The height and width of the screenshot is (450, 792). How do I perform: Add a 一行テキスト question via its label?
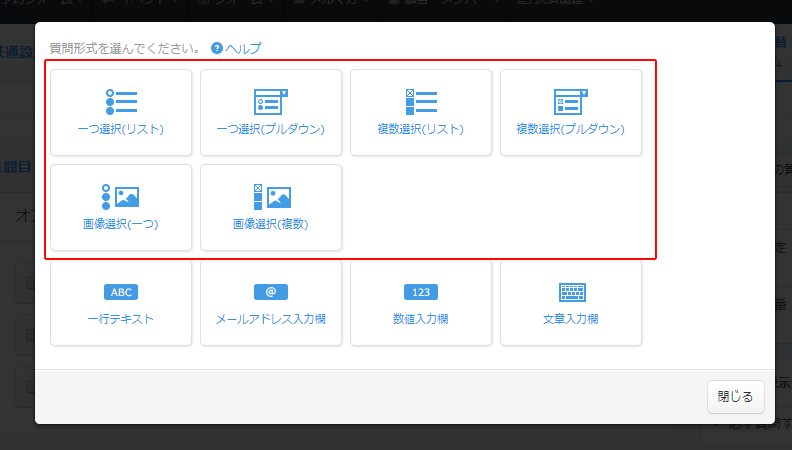tap(120, 319)
